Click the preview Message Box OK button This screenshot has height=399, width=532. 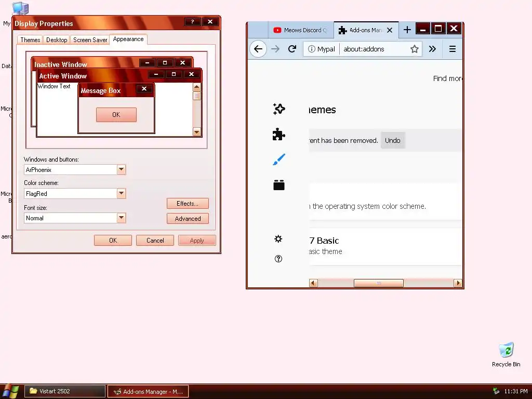pos(116,115)
